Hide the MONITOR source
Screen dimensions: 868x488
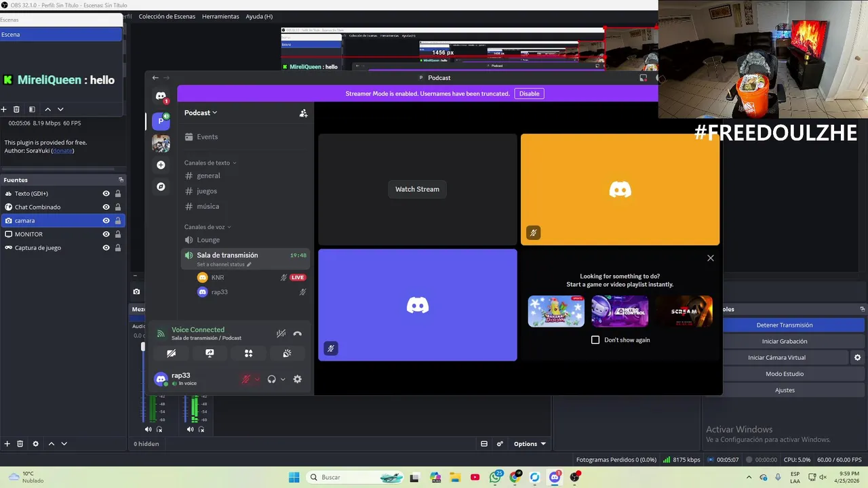[106, 234]
